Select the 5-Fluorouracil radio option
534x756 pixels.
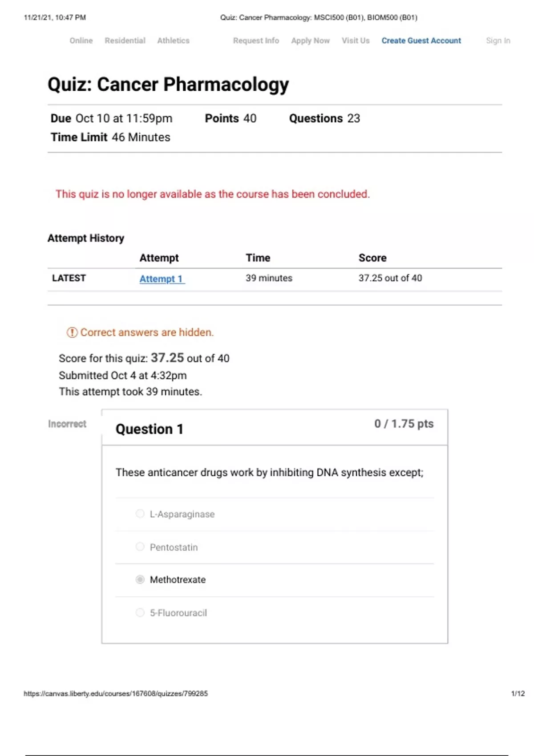140,612
